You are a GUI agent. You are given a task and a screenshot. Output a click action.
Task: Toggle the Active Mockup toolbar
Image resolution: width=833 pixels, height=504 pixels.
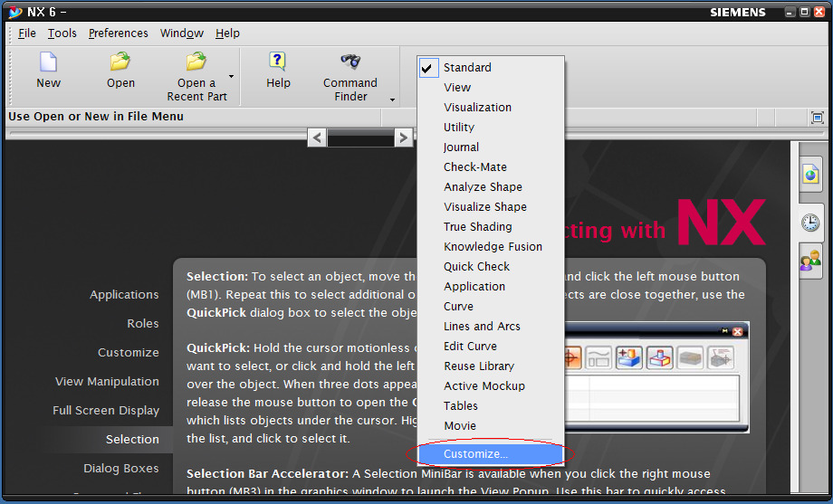pos(491,386)
